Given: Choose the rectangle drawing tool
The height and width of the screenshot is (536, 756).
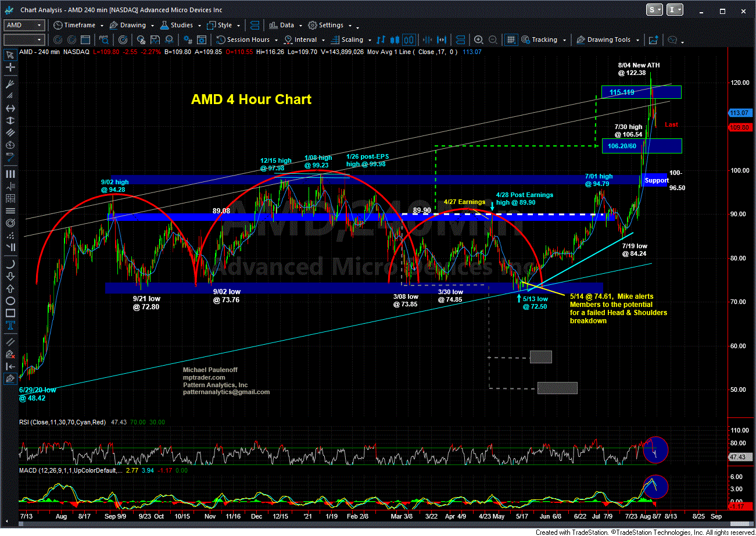Looking at the screenshot, I should pos(10,315).
